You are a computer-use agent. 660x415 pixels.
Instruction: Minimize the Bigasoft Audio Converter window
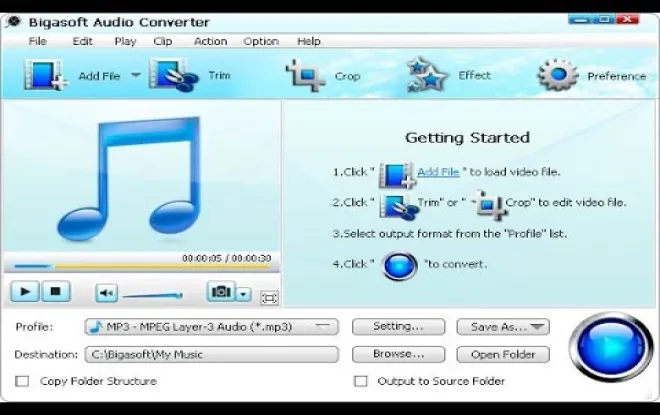(580, 19)
